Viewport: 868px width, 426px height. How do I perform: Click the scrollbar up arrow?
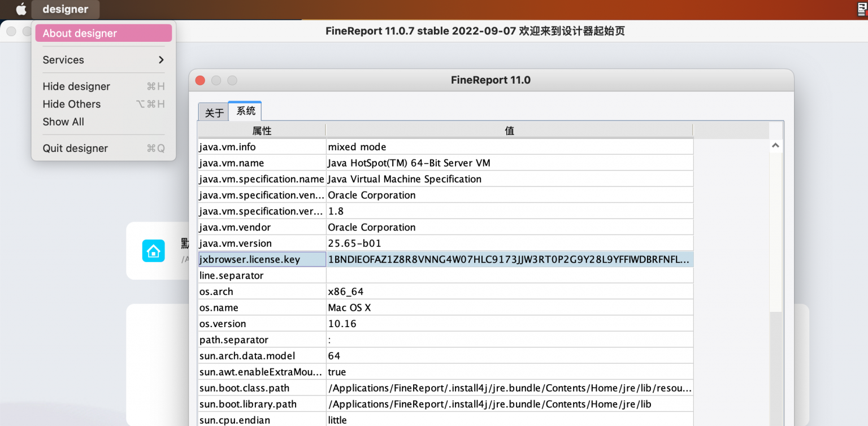click(775, 145)
